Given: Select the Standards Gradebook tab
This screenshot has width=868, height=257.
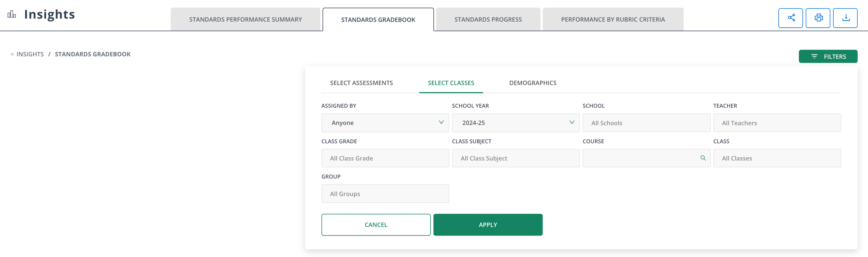Looking at the screenshot, I should (378, 20).
